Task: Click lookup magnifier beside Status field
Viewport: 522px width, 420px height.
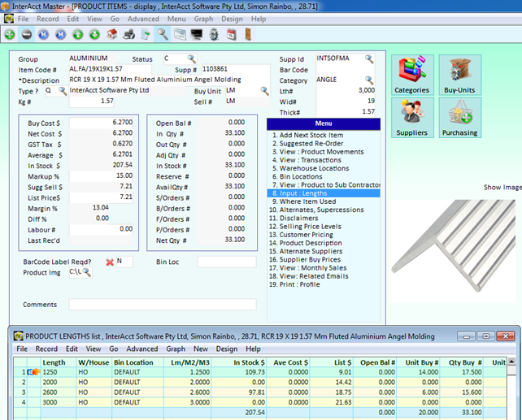Action: (191, 59)
